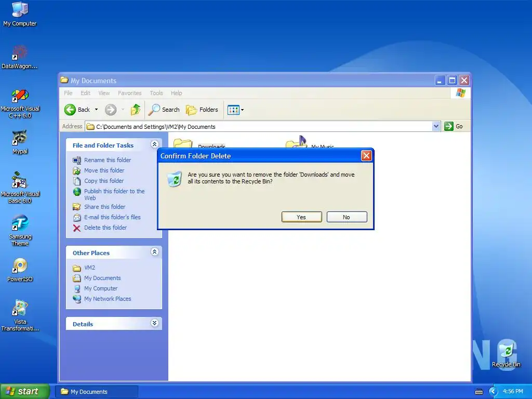Open the File menu
Screen dimensions: 532x399
pos(68,93)
